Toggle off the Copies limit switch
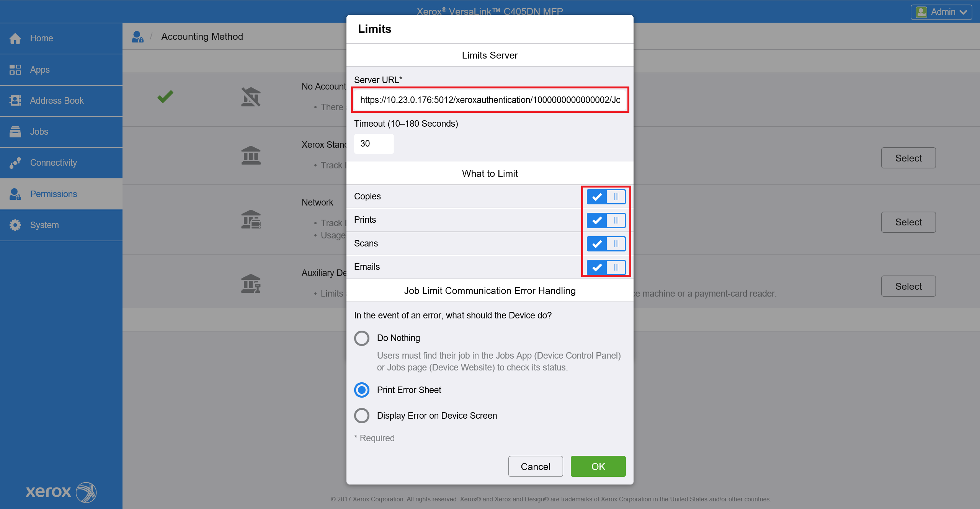This screenshot has width=980, height=509. point(606,197)
